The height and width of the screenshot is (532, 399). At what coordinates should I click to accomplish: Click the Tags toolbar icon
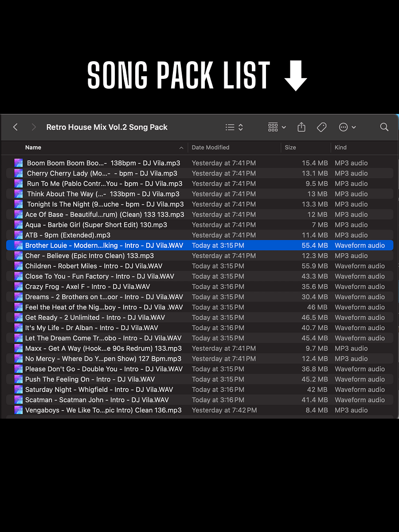[322, 127]
